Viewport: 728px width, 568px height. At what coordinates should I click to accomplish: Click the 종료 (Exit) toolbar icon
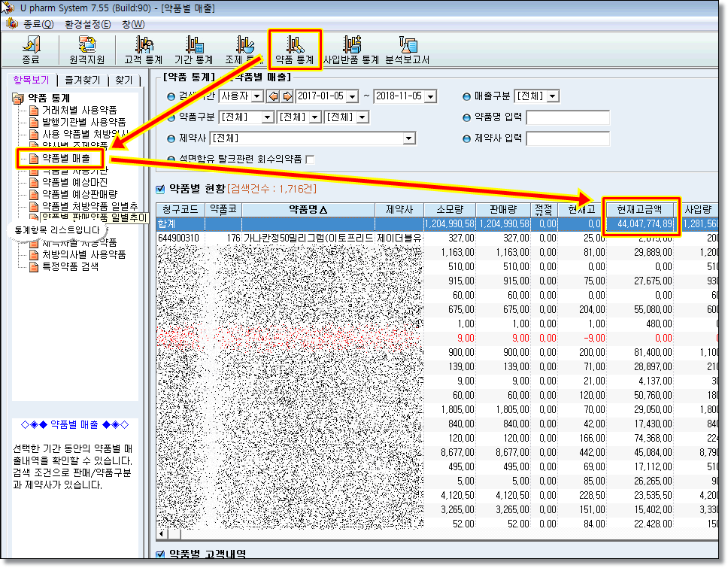pyautogui.click(x=31, y=50)
